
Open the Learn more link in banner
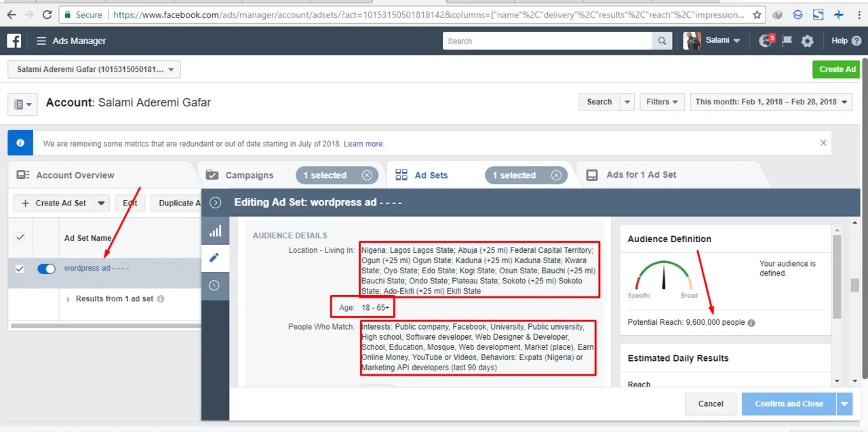pos(363,144)
